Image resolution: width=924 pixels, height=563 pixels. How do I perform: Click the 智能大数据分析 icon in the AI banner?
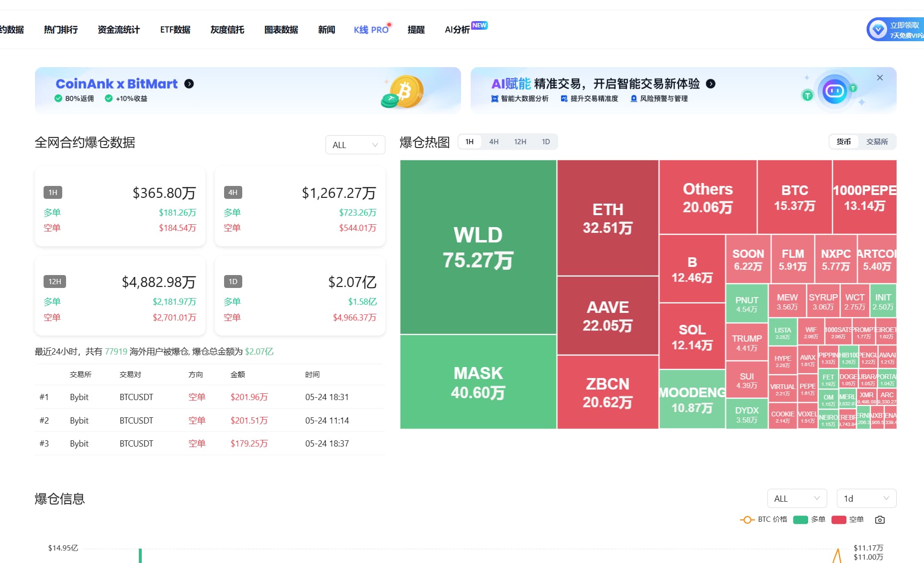(x=494, y=99)
